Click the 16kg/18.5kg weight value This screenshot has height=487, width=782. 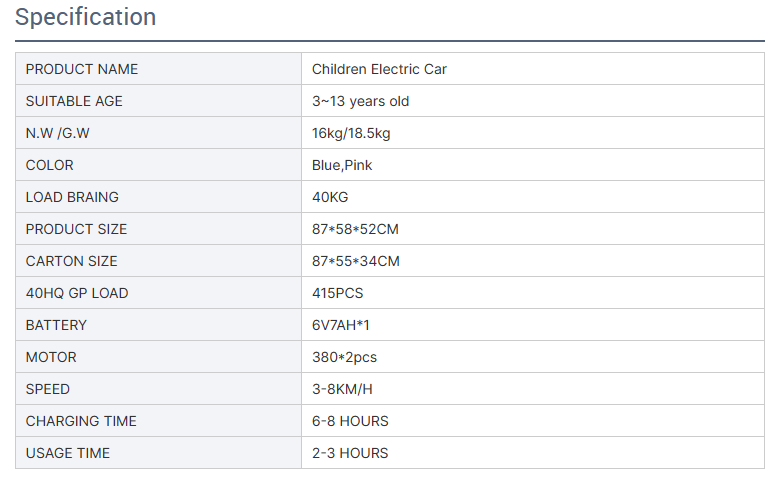(351, 133)
